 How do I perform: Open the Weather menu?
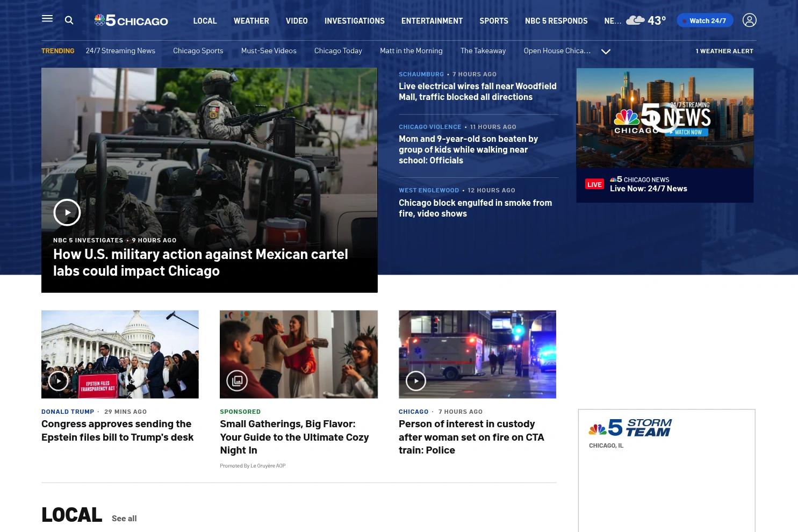251,20
